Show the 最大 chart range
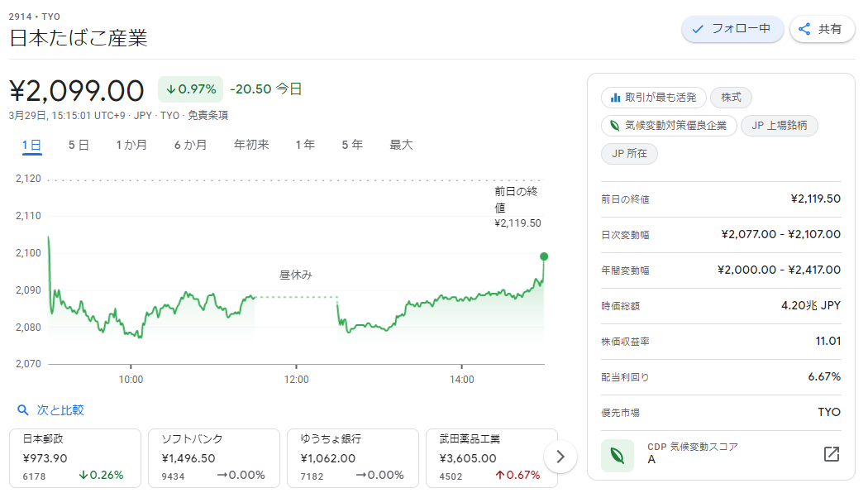Image resolution: width=868 pixels, height=493 pixels. coord(401,145)
